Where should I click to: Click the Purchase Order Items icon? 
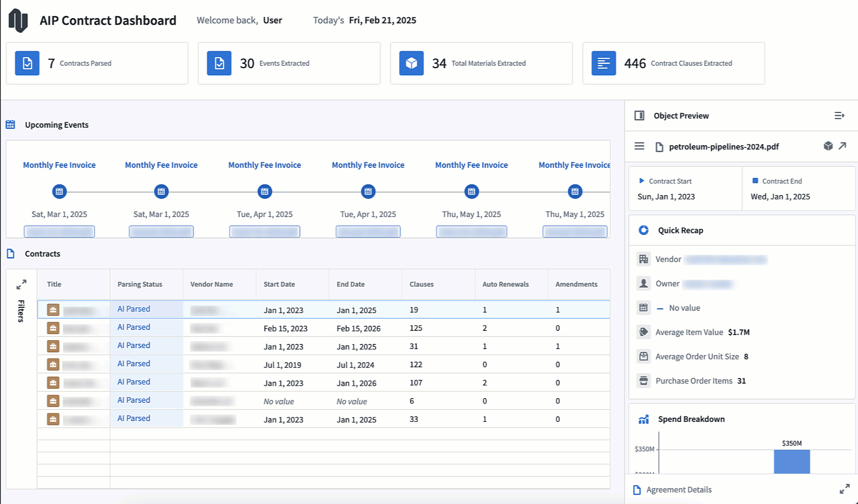tap(644, 380)
